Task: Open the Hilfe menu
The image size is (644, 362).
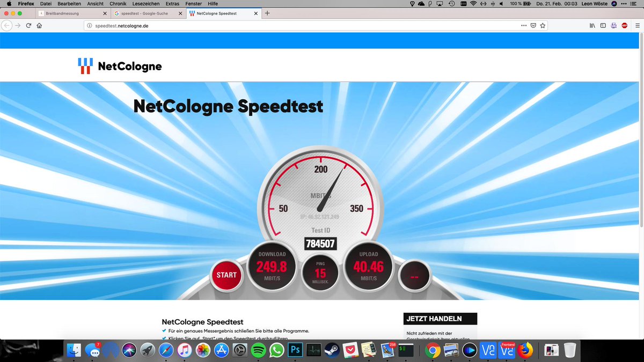Action: 213,4
